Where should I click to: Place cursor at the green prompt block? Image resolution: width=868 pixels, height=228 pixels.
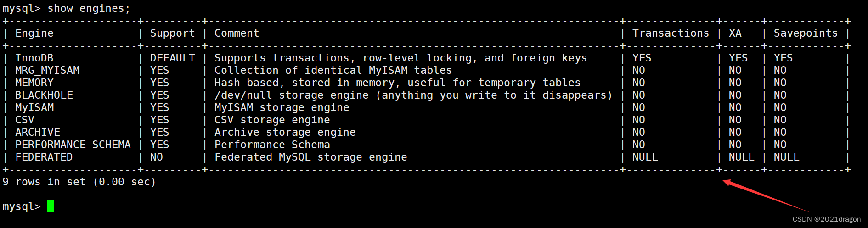tap(51, 206)
